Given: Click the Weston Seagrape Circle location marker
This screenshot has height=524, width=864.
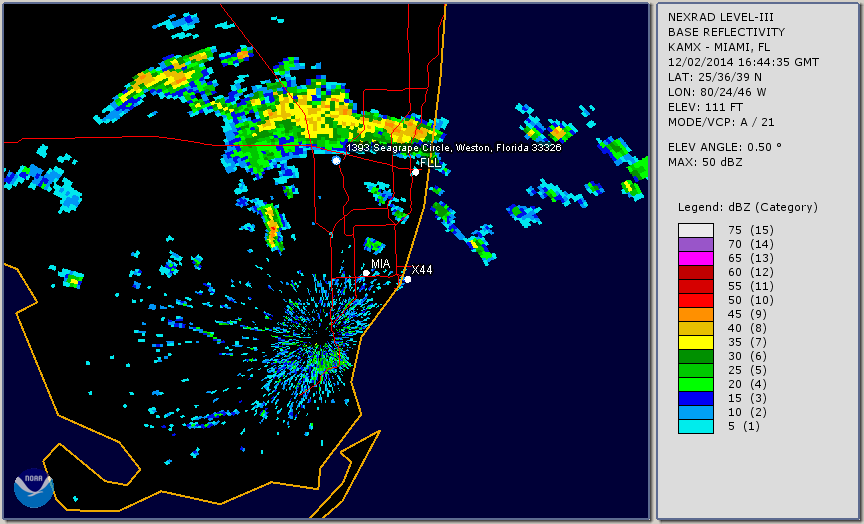Looking at the screenshot, I should point(336,160).
